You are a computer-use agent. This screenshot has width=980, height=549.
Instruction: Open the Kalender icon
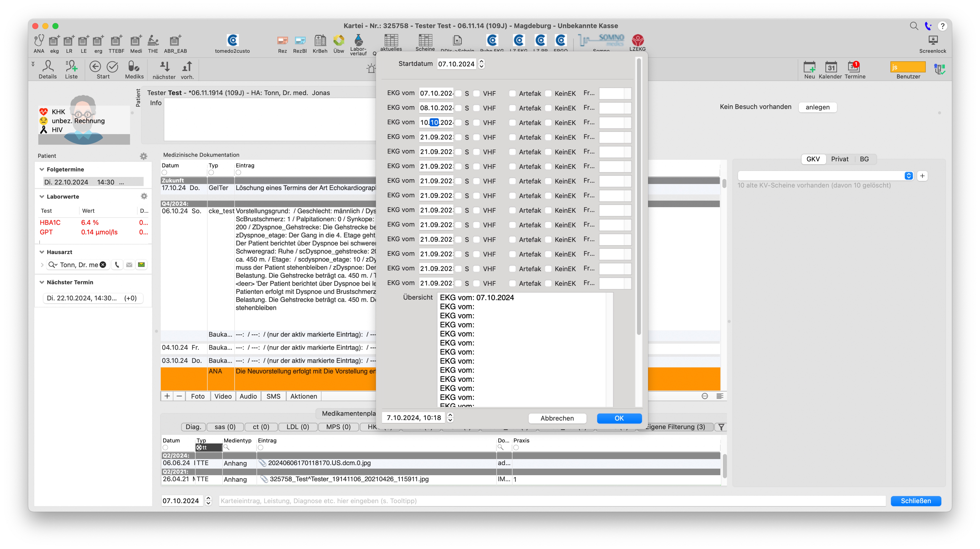coord(831,67)
